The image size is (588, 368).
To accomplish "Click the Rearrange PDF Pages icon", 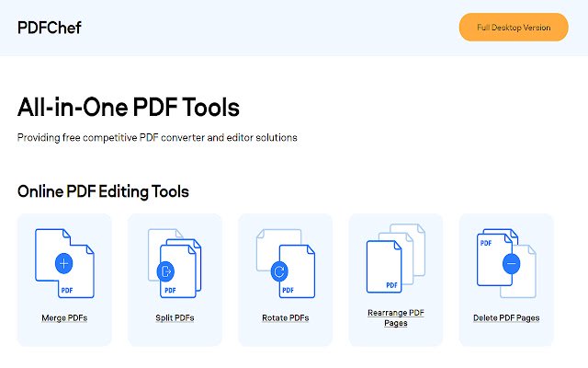I will [396, 259].
